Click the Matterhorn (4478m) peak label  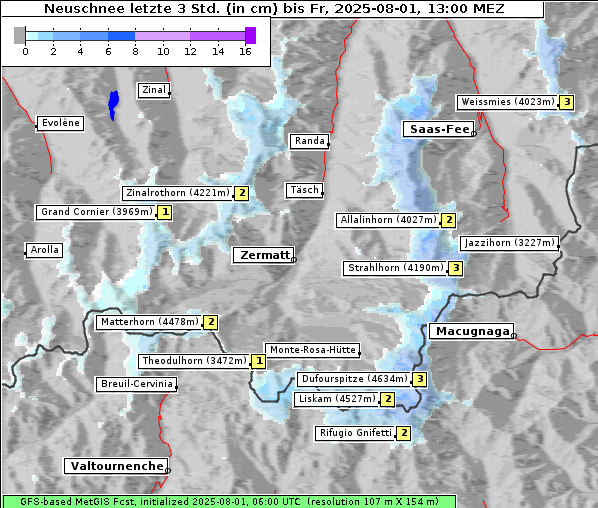150,322
